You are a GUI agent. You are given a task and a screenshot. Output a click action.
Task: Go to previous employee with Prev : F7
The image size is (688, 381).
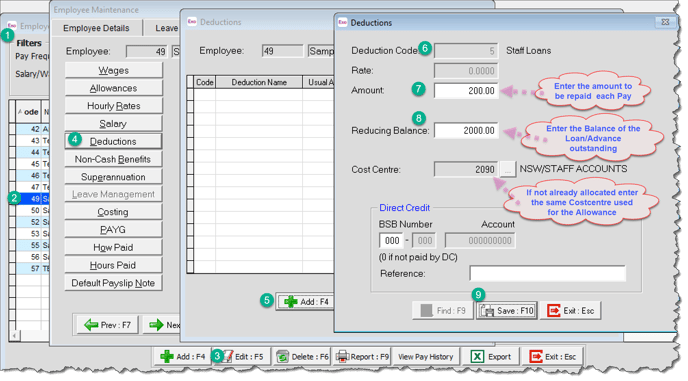pos(107,325)
